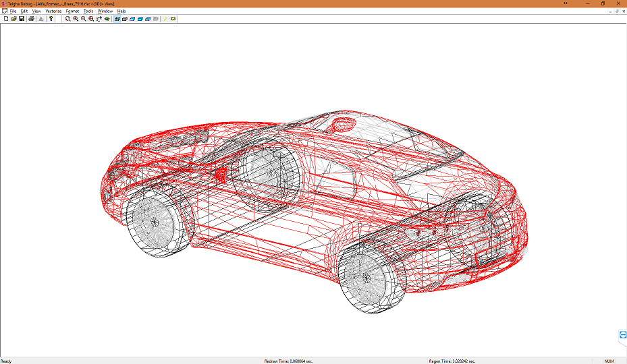Click the Regen Time status text
This screenshot has width=627, height=364.
click(452, 361)
